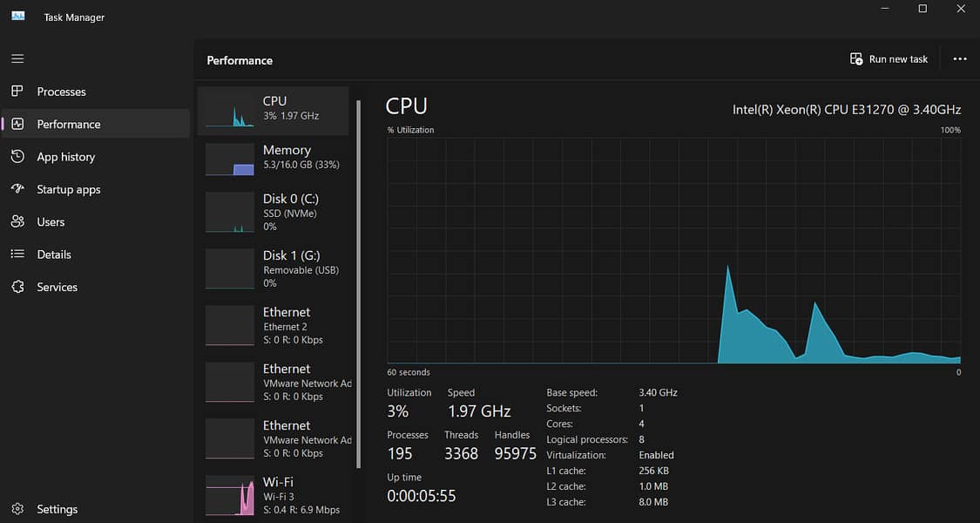Click the Details list icon

(x=17, y=254)
